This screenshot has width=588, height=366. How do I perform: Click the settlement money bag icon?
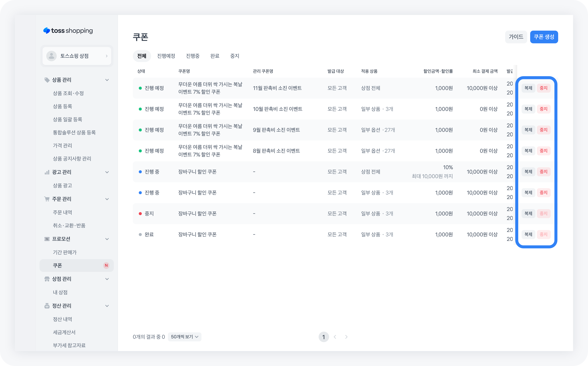click(47, 306)
